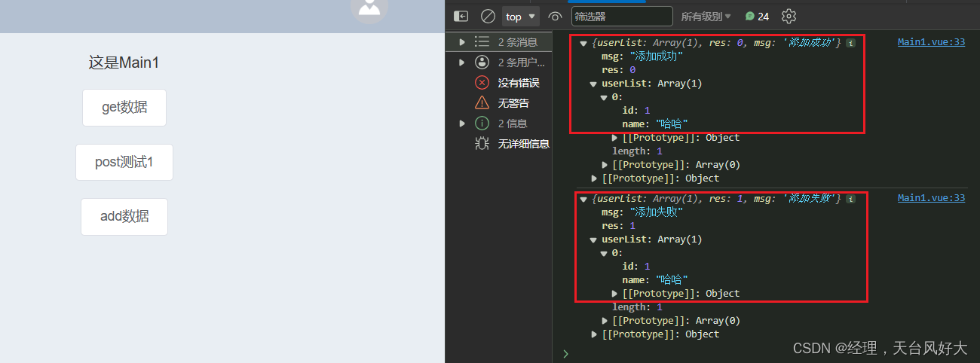Collapse userList Array(1) in the first object
This screenshot has width=980, height=363.
click(594, 84)
